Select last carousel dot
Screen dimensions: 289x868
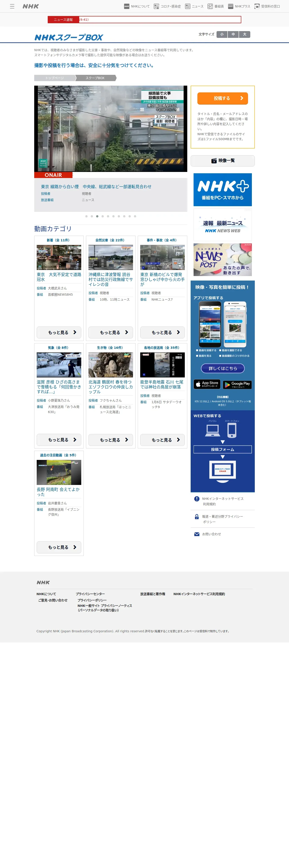pyautogui.click(x=135, y=216)
